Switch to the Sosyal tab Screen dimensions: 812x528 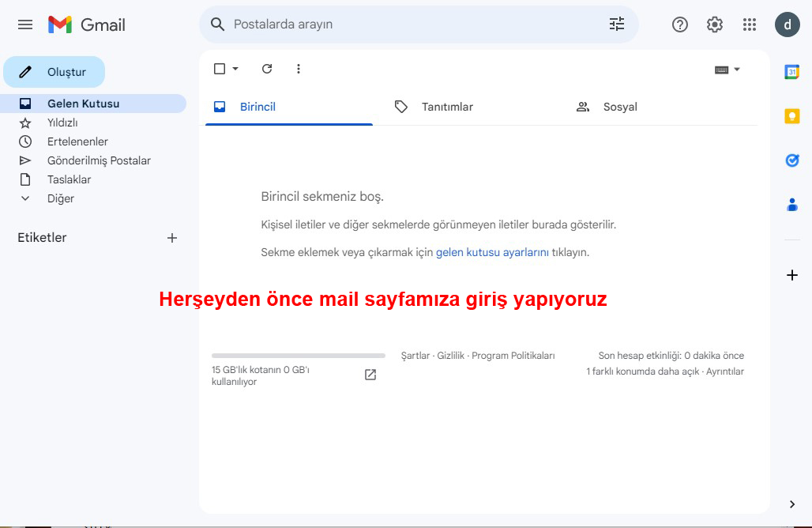click(620, 107)
